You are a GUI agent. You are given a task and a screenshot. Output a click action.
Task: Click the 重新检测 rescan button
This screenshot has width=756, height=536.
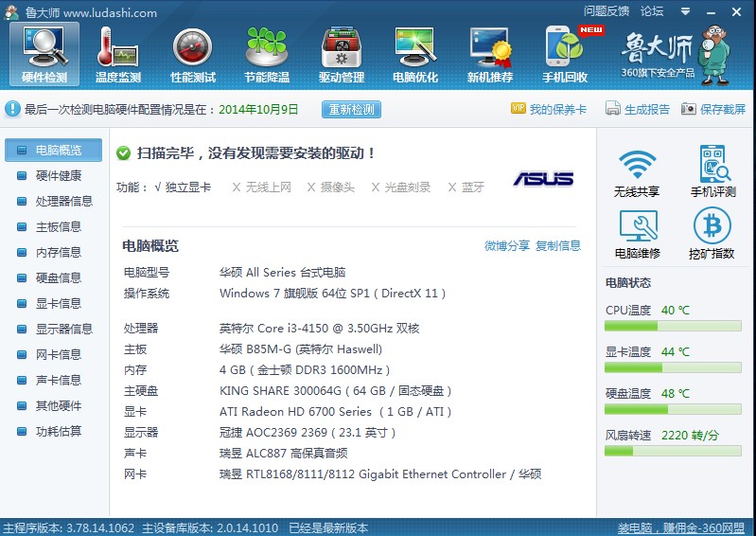351,110
